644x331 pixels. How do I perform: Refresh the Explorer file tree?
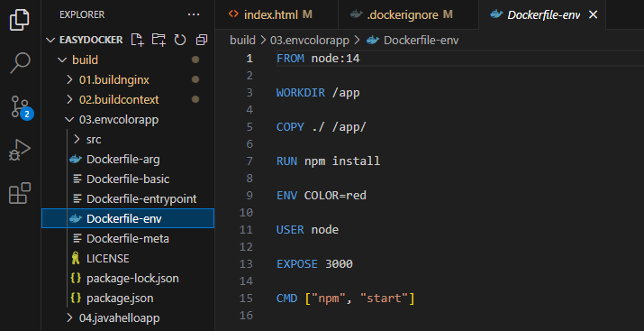pos(180,40)
